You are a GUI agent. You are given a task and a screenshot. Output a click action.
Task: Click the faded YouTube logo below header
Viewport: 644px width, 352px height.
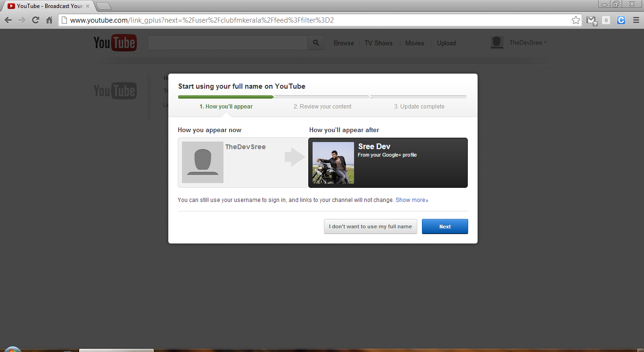coord(115,91)
